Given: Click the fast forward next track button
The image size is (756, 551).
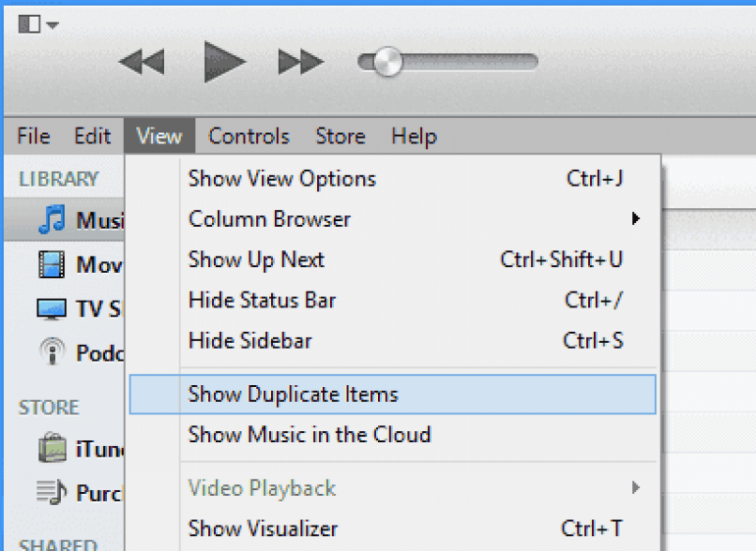Looking at the screenshot, I should coord(300,62).
